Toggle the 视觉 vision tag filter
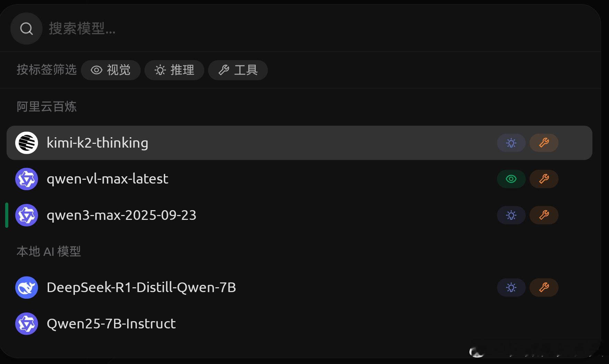609x364 pixels. [111, 70]
